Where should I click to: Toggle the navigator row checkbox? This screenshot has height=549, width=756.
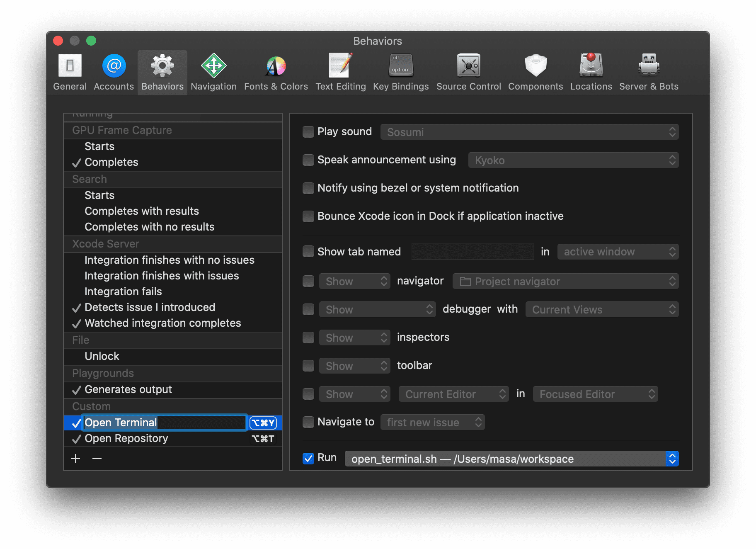tap(308, 281)
